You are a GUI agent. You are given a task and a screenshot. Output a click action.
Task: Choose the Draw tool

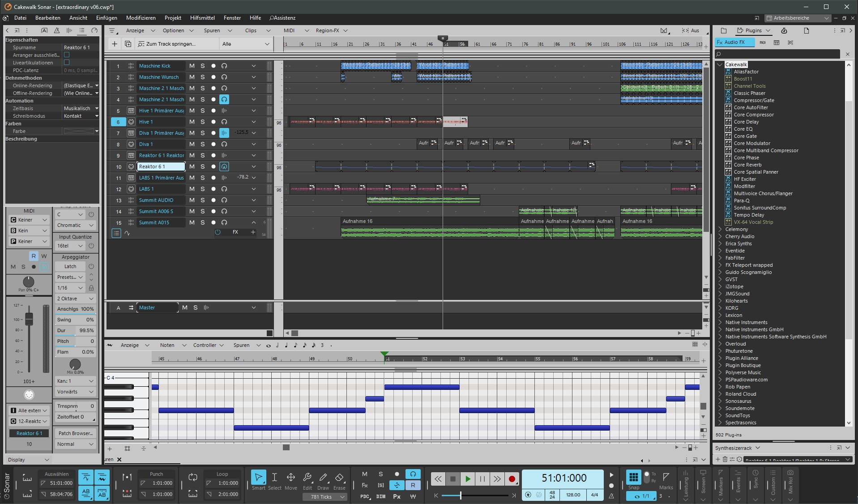323,478
